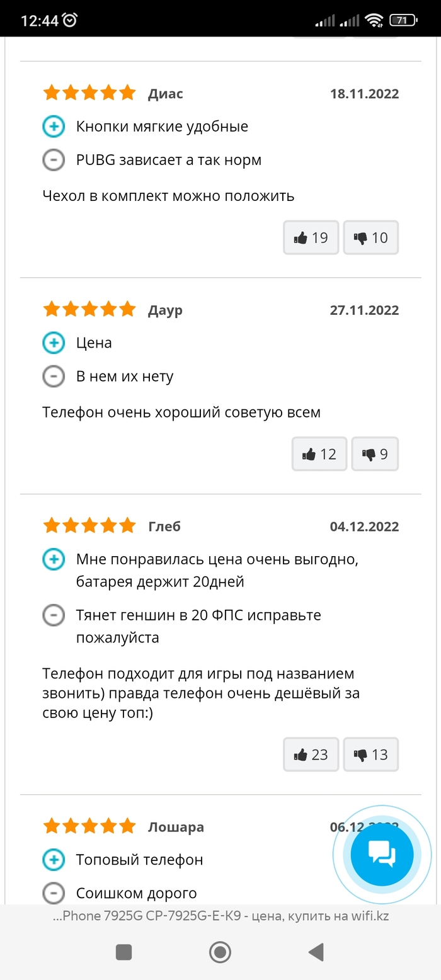Image resolution: width=441 pixels, height=980 pixels.
Task: Tap the alarm clock status icon
Action: (x=70, y=20)
